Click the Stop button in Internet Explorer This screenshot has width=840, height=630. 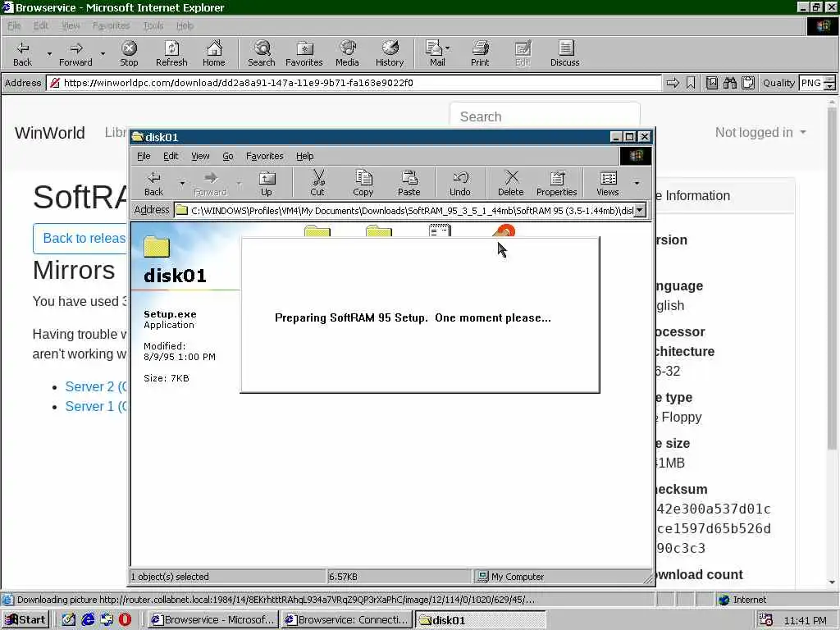129,53
